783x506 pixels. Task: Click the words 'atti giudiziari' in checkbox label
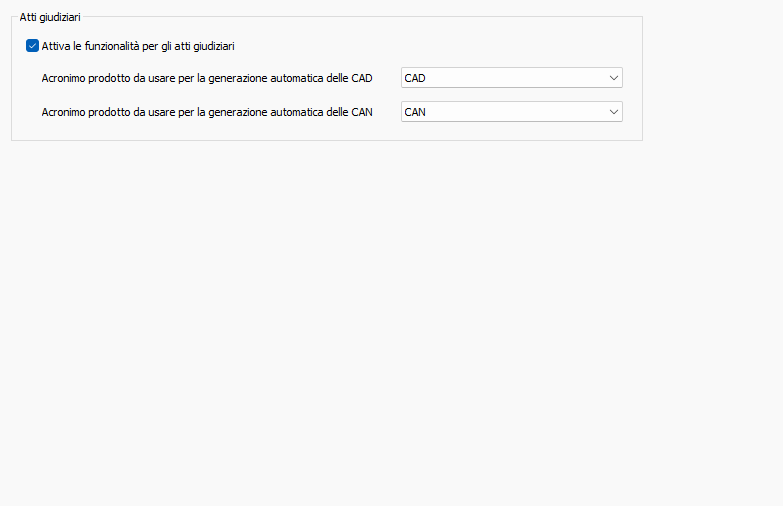[x=204, y=46]
